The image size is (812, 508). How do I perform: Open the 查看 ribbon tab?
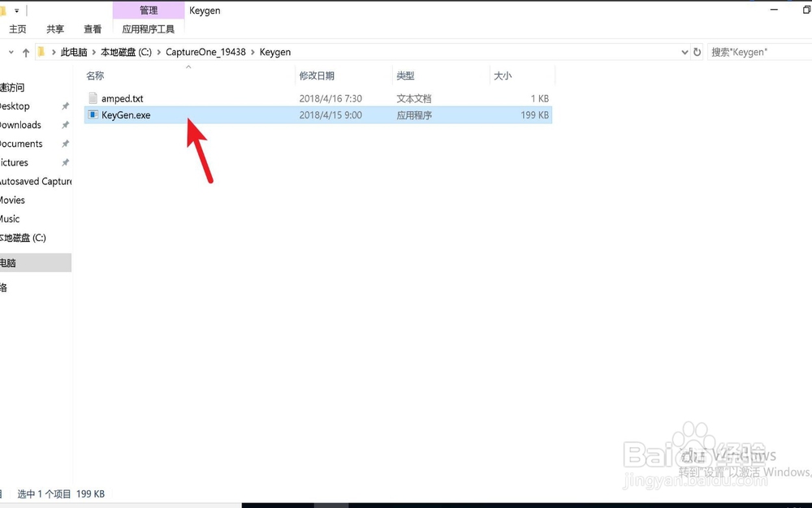click(93, 29)
